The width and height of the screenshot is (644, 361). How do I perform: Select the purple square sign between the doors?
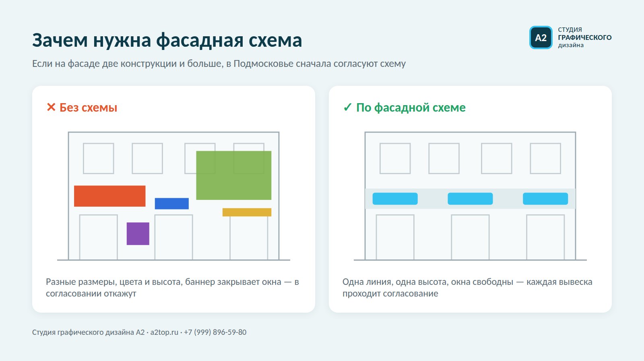pos(138,234)
